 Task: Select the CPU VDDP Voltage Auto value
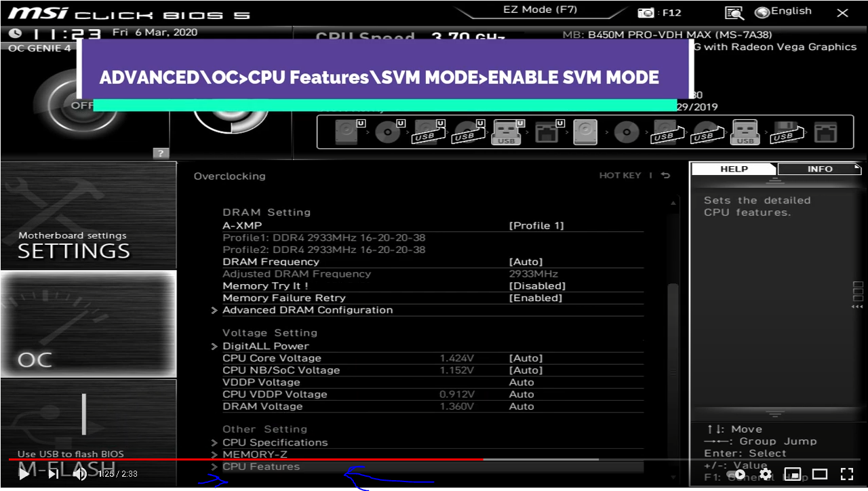pyautogui.click(x=521, y=395)
